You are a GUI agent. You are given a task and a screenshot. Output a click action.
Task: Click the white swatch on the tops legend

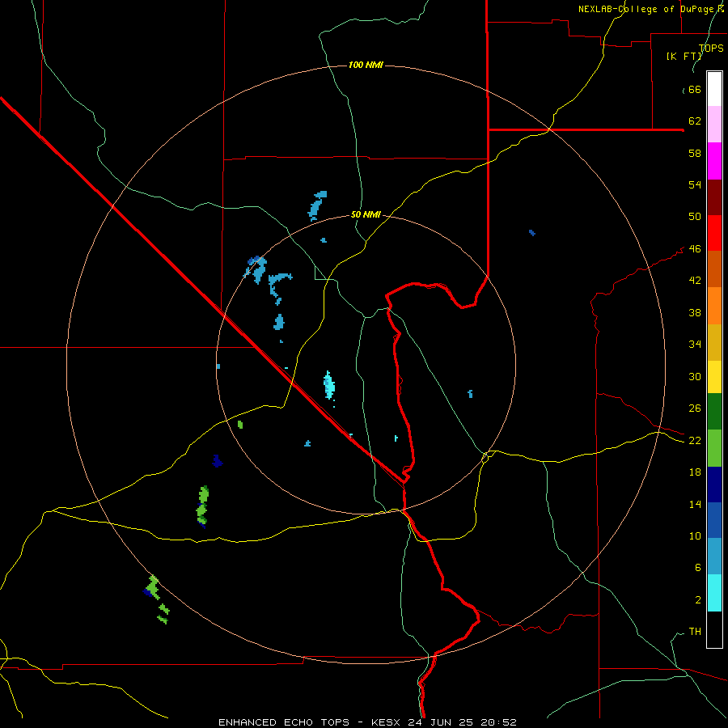click(714, 89)
